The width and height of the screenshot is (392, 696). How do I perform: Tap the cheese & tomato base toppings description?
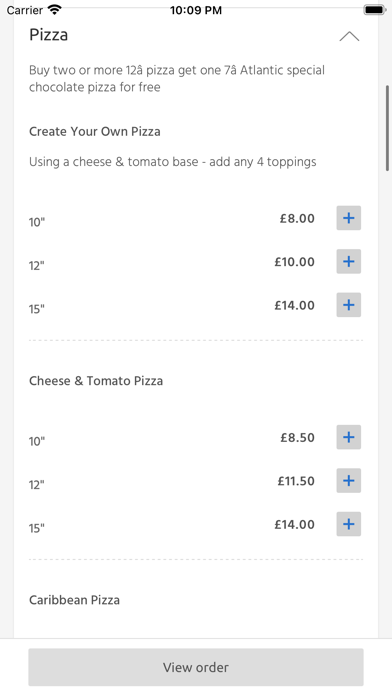(173, 162)
